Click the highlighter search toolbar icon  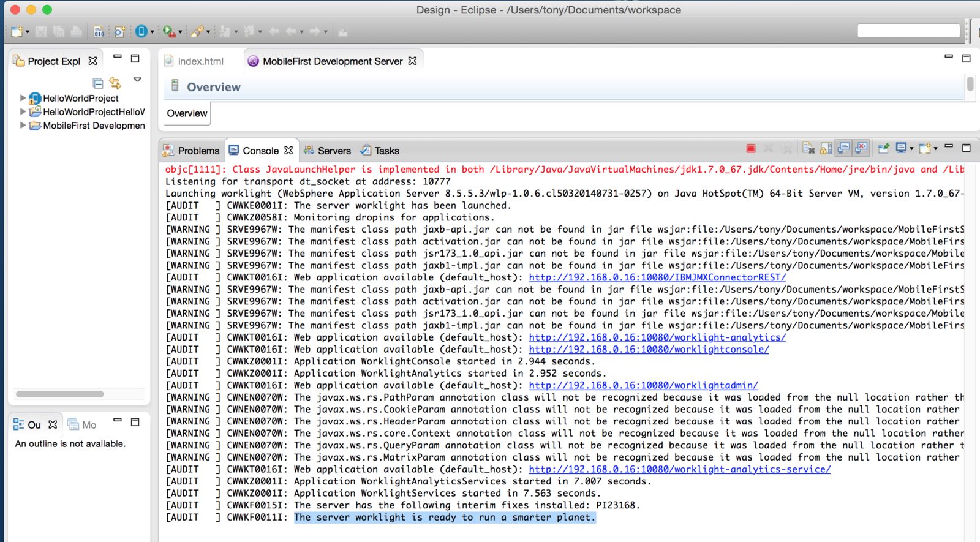click(197, 31)
